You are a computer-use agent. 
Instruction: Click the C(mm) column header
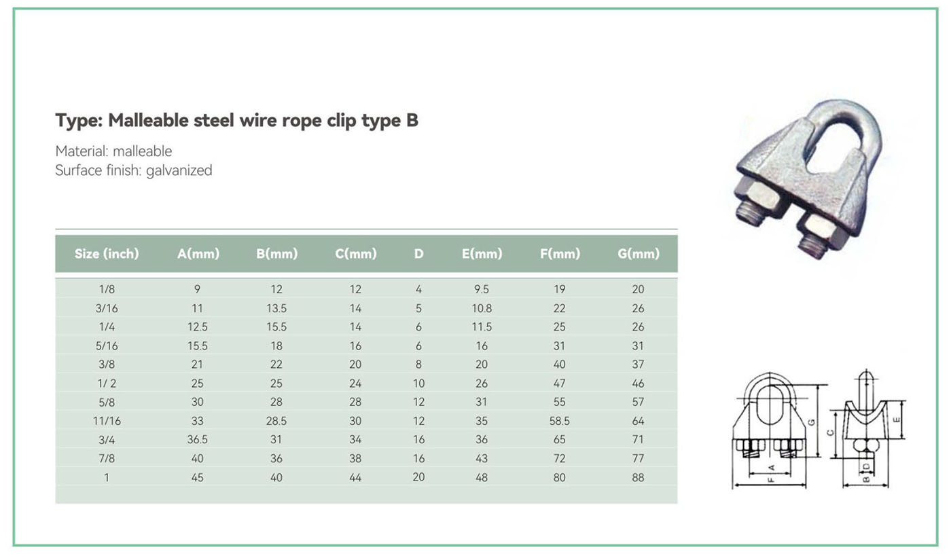coord(355,254)
